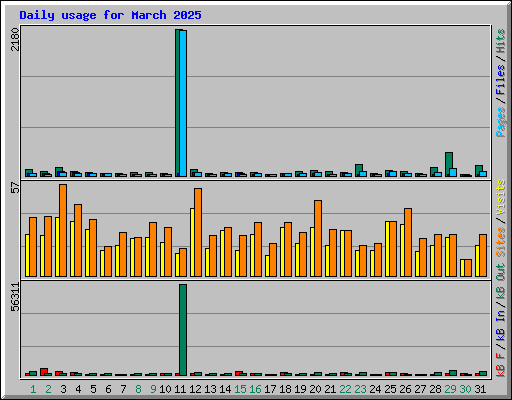The width and height of the screenshot is (512, 400).
Task: Click the yellow sites bar for day 12
Action: tap(193, 242)
